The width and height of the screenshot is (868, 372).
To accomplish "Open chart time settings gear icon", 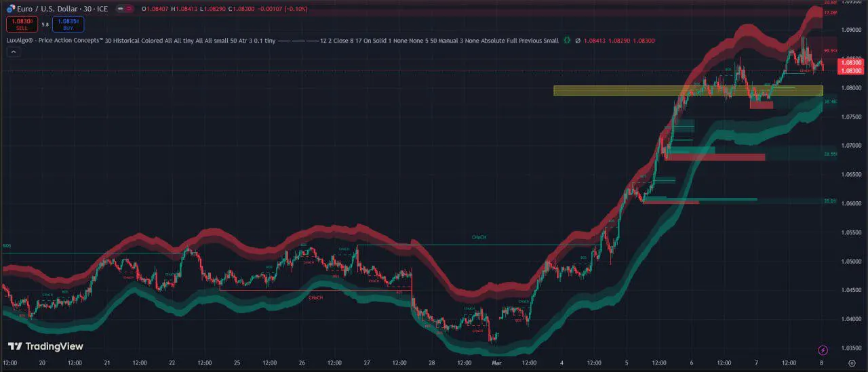I will 852,363.
